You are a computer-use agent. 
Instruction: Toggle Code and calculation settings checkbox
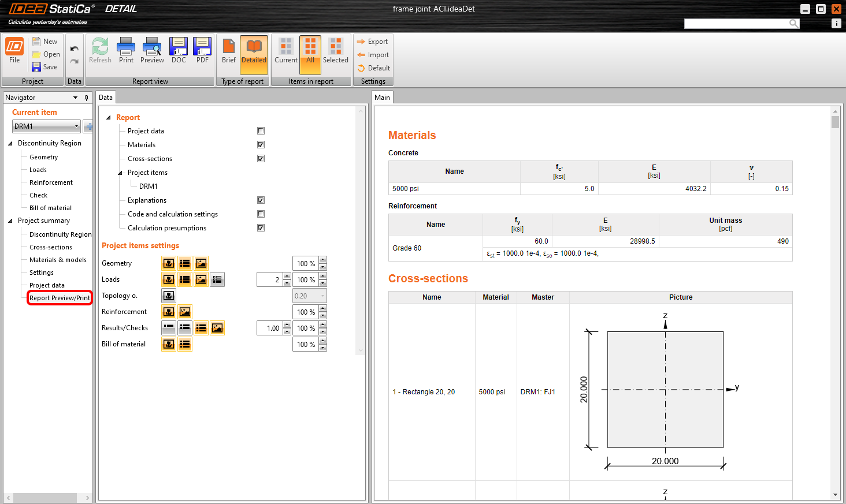[x=261, y=214]
